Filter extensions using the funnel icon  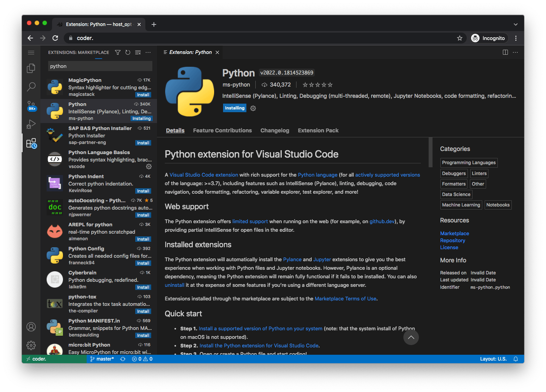click(x=118, y=52)
